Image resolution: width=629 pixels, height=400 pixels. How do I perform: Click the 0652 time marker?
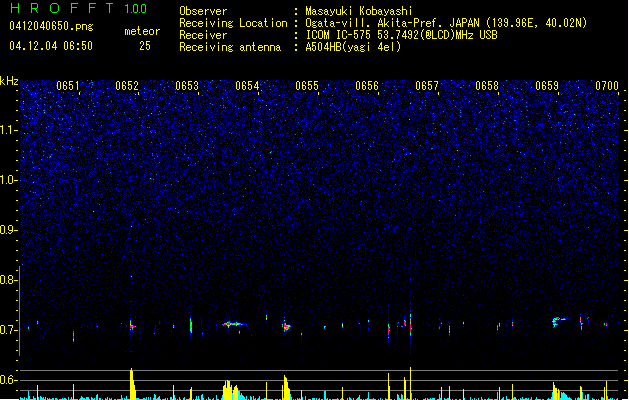point(127,86)
